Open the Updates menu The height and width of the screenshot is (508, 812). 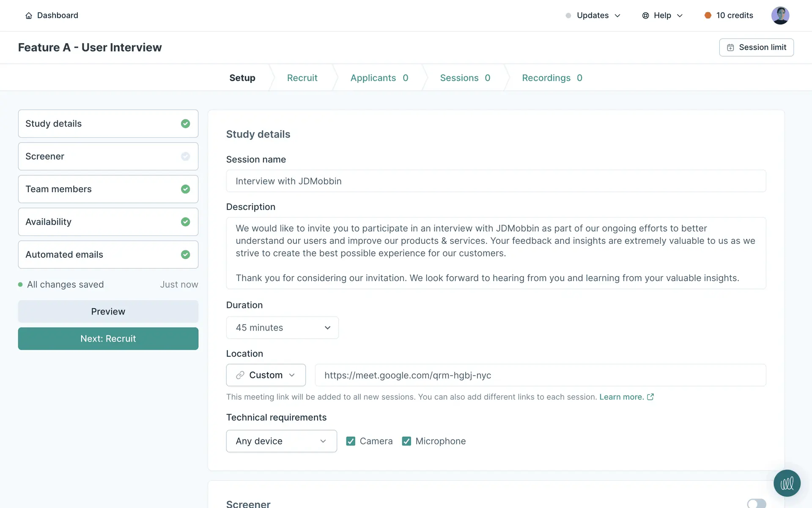coord(593,16)
